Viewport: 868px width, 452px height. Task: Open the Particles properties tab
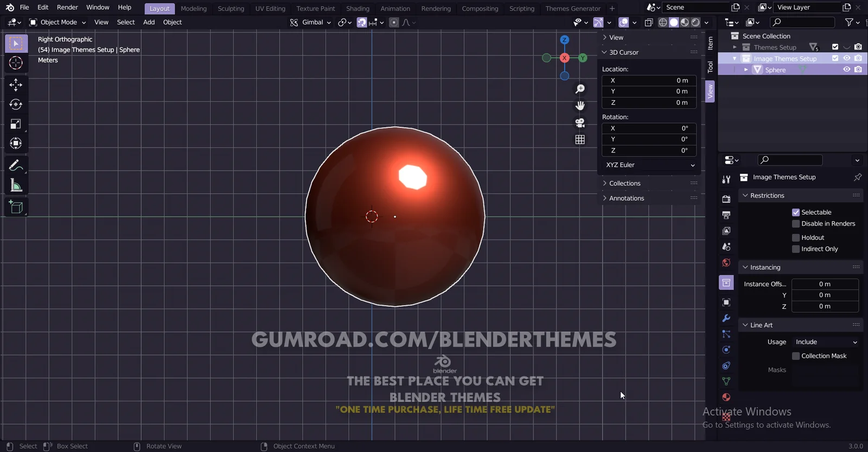coord(726,334)
